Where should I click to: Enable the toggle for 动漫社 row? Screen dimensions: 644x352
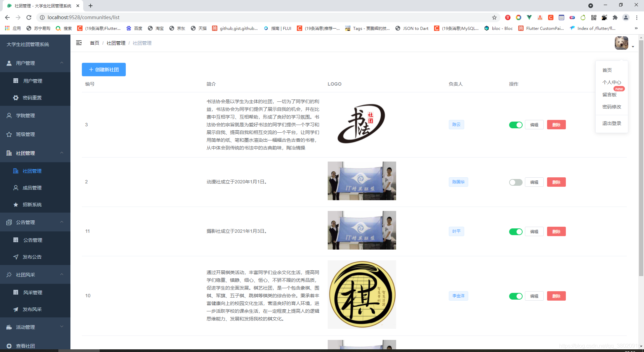516,182
